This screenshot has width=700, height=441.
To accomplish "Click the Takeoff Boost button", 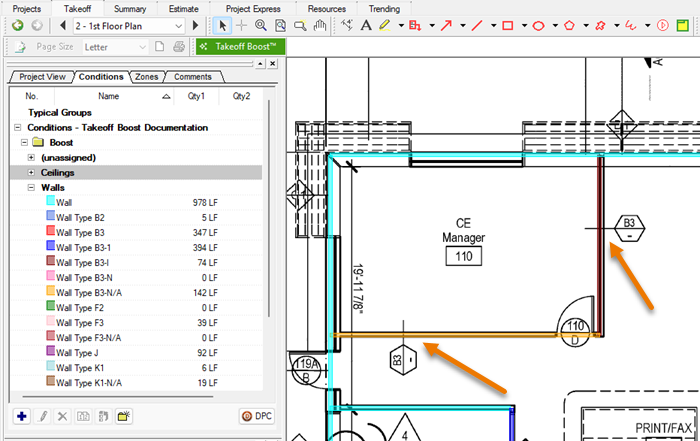I will (x=240, y=46).
